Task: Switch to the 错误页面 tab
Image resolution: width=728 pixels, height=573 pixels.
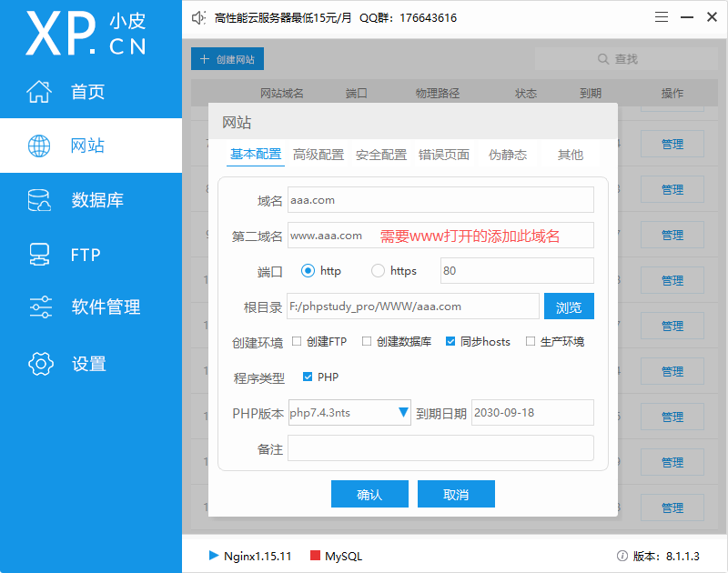Action: click(442, 155)
